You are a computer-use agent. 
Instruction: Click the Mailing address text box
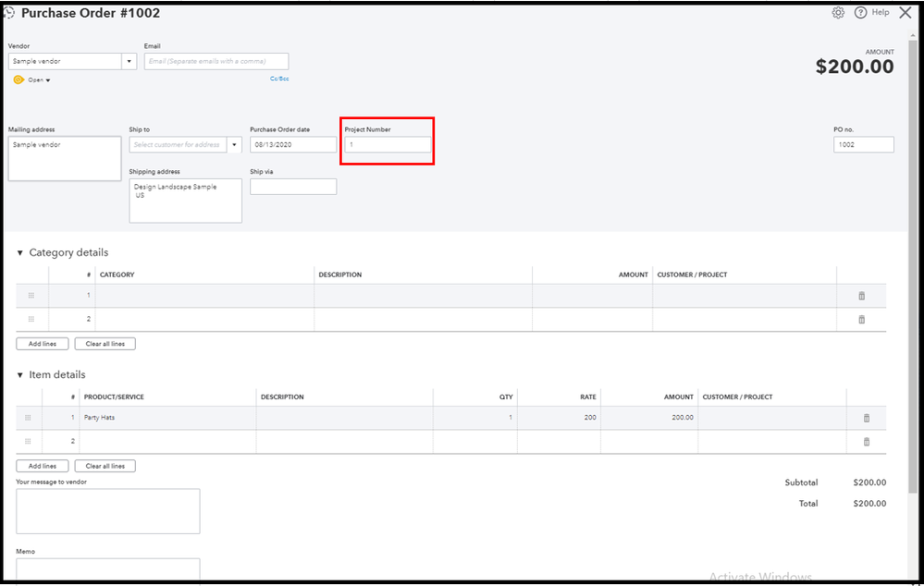65,158
